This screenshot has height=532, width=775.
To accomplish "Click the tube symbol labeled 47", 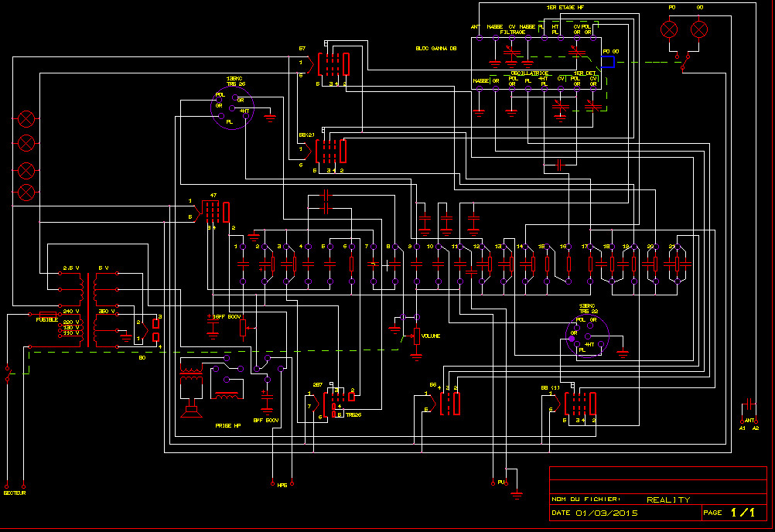I will pos(214,211).
